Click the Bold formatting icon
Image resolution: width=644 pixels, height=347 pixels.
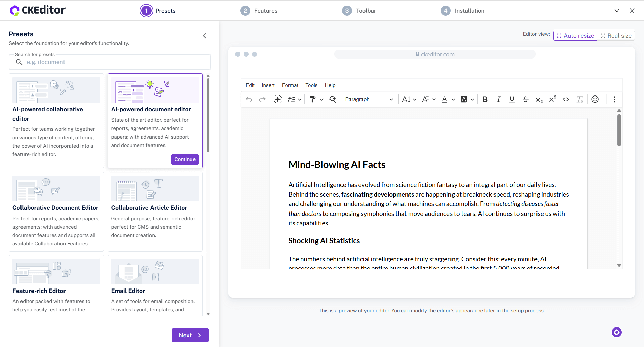tap(485, 99)
